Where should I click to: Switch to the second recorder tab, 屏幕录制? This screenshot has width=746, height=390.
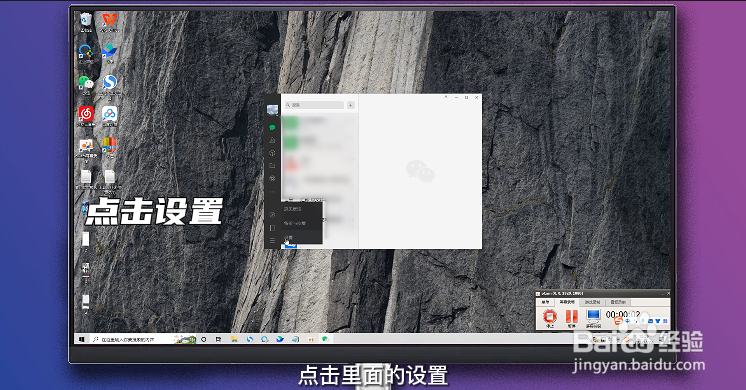click(567, 302)
